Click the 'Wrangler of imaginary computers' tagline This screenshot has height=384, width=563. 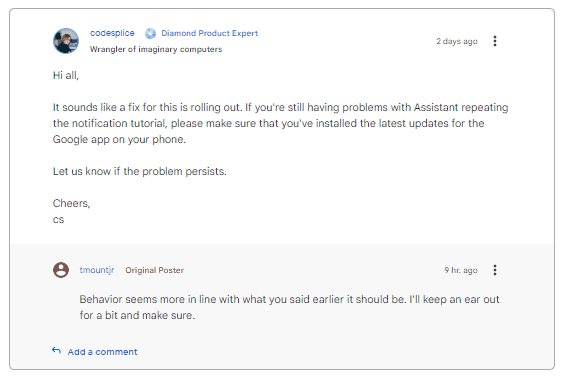pos(156,49)
